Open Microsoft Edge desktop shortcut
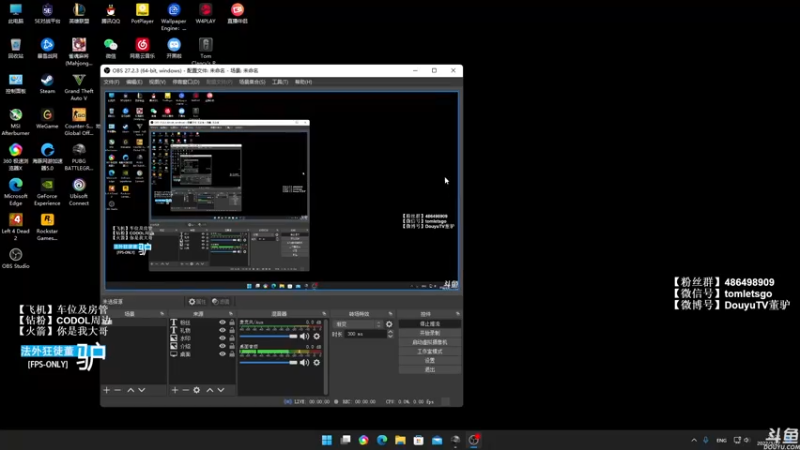This screenshot has height=450, width=800. [15, 192]
